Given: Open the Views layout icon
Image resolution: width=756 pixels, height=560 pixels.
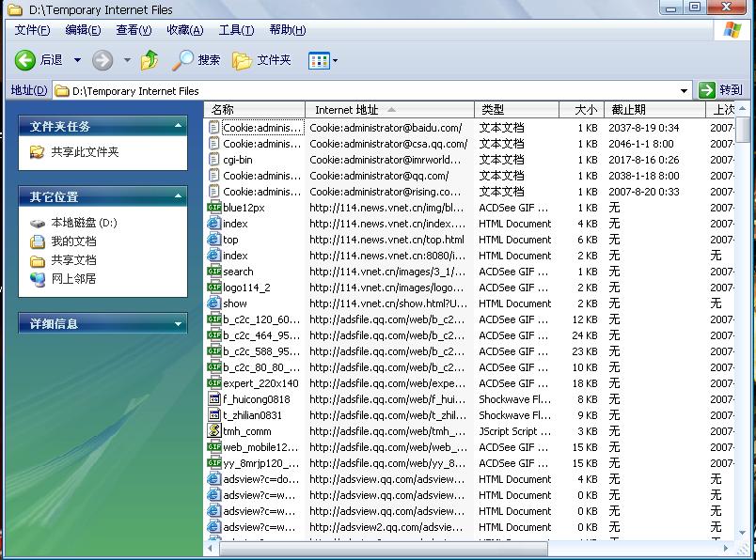Looking at the screenshot, I should (x=319, y=61).
